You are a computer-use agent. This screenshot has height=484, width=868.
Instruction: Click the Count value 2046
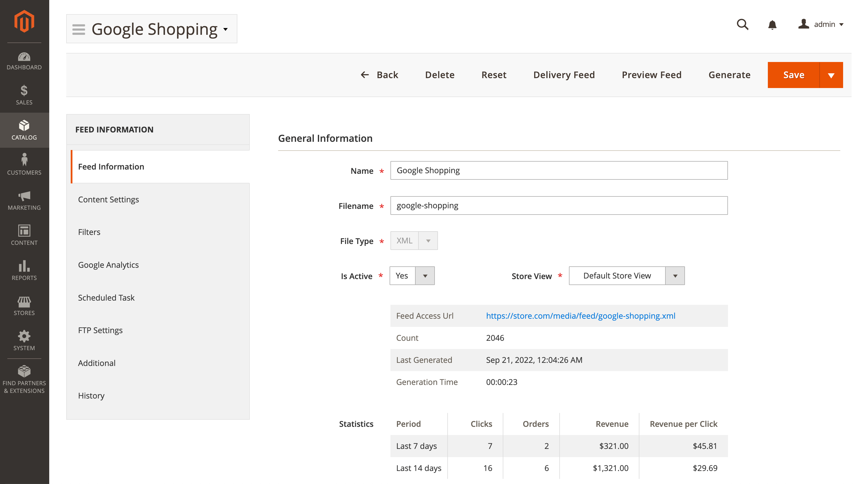(x=495, y=338)
